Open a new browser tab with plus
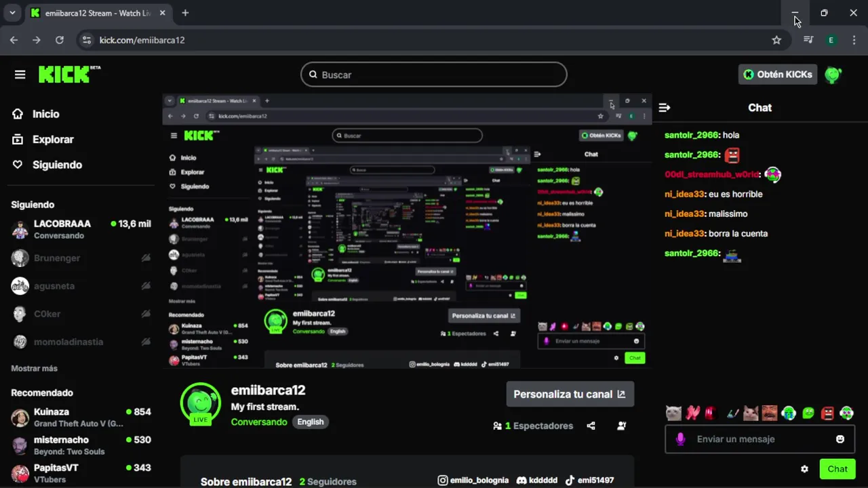Image resolution: width=868 pixels, height=488 pixels. (185, 13)
